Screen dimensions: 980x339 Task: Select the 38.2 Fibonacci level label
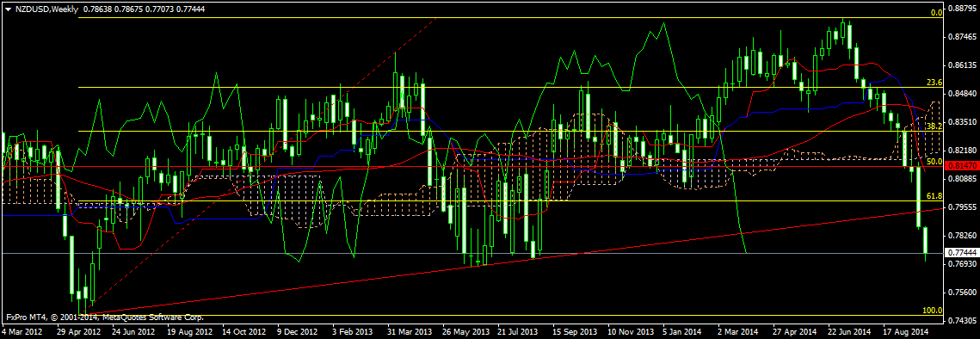click(934, 126)
